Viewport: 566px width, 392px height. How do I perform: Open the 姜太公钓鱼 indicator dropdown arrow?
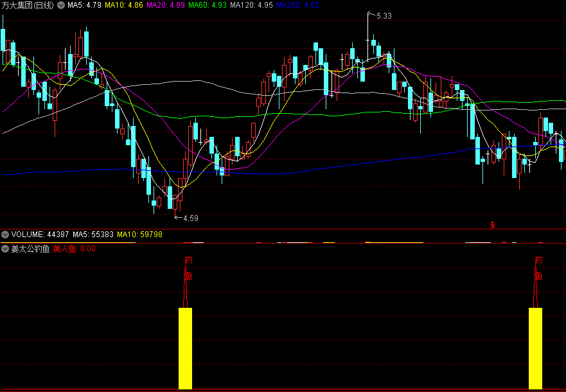(5, 249)
